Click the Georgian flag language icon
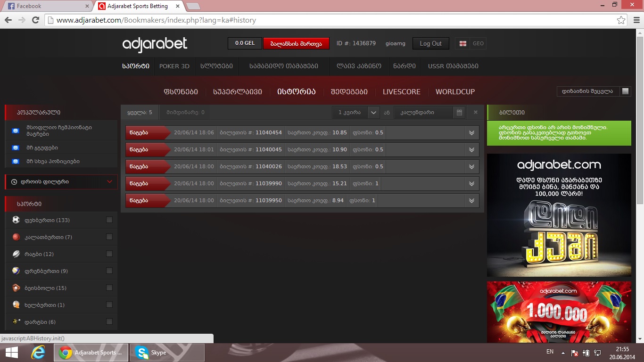644x362 pixels. tap(463, 43)
